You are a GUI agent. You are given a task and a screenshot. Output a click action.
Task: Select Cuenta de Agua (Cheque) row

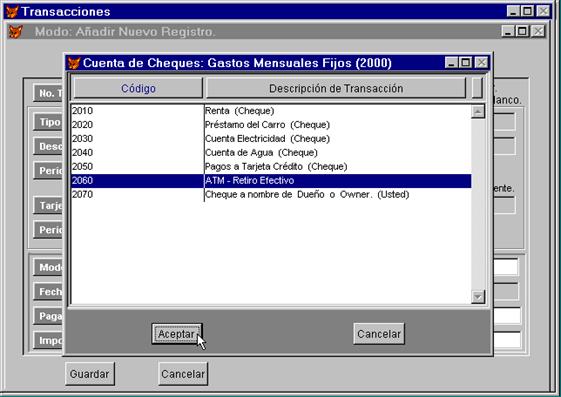coord(271,153)
